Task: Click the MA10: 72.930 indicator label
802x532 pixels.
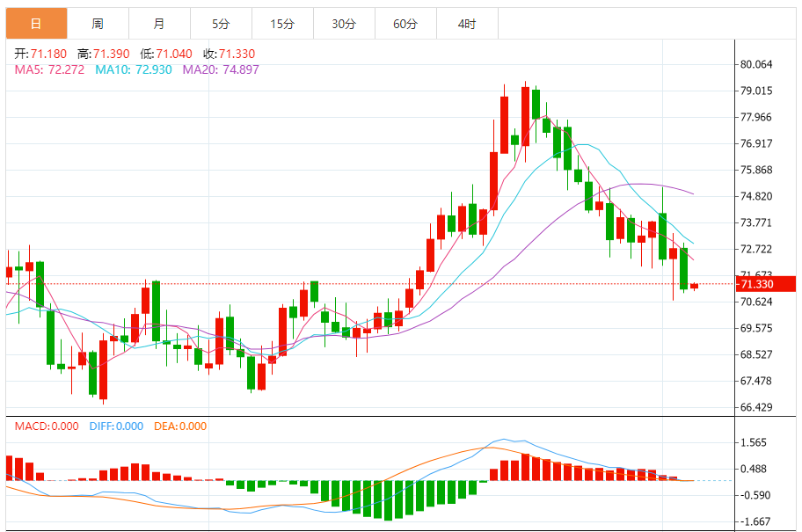Action: coord(134,69)
